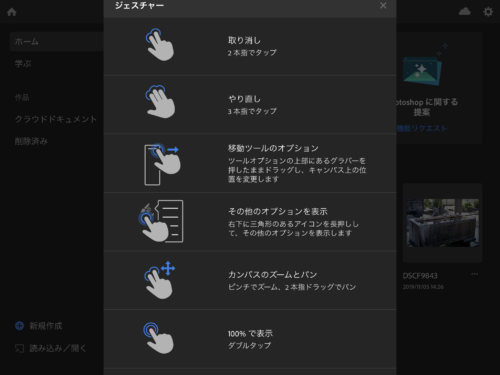Viewport: 500px width, 375px height.
Task: Open 削除済み deleted items
Action: click(31, 141)
